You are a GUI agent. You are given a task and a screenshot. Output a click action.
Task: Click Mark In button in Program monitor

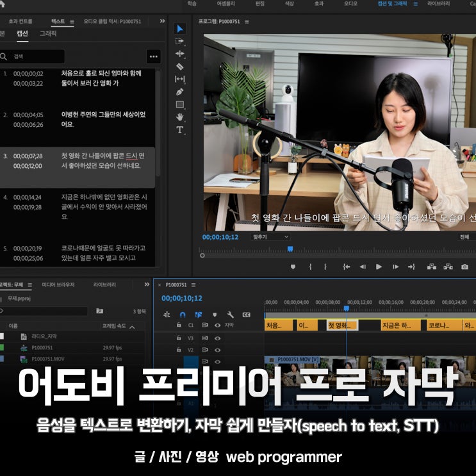310,267
